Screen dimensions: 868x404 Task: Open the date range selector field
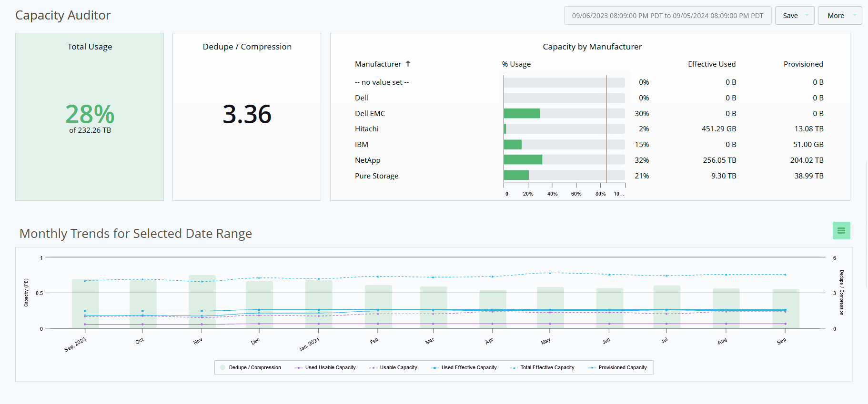click(667, 16)
